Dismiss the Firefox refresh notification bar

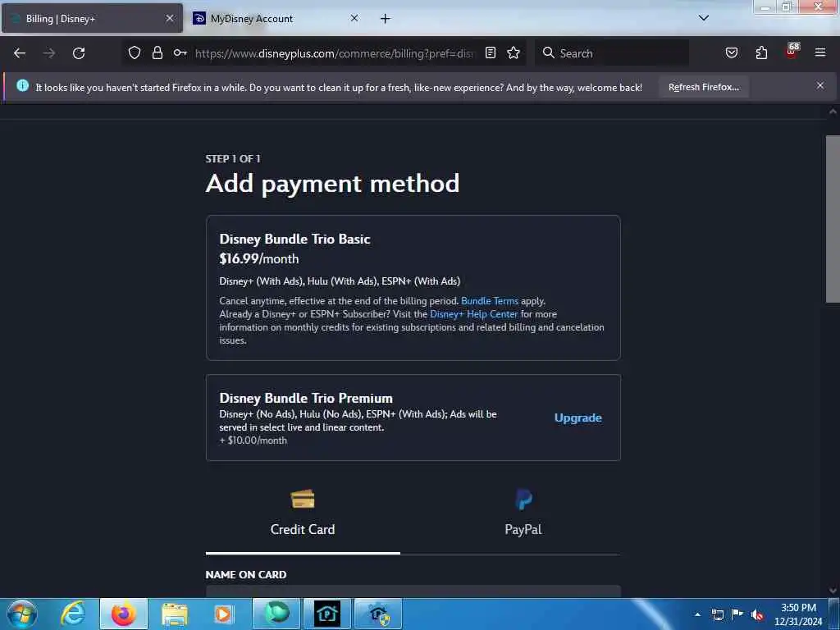point(820,85)
